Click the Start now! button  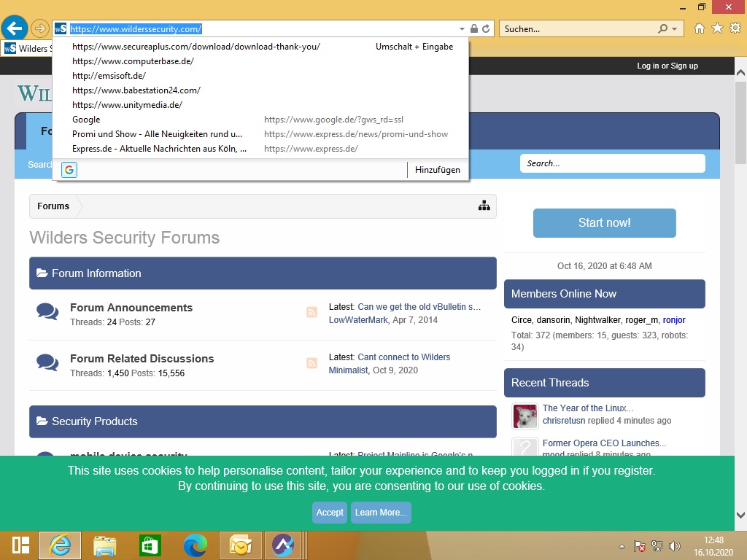point(604,223)
